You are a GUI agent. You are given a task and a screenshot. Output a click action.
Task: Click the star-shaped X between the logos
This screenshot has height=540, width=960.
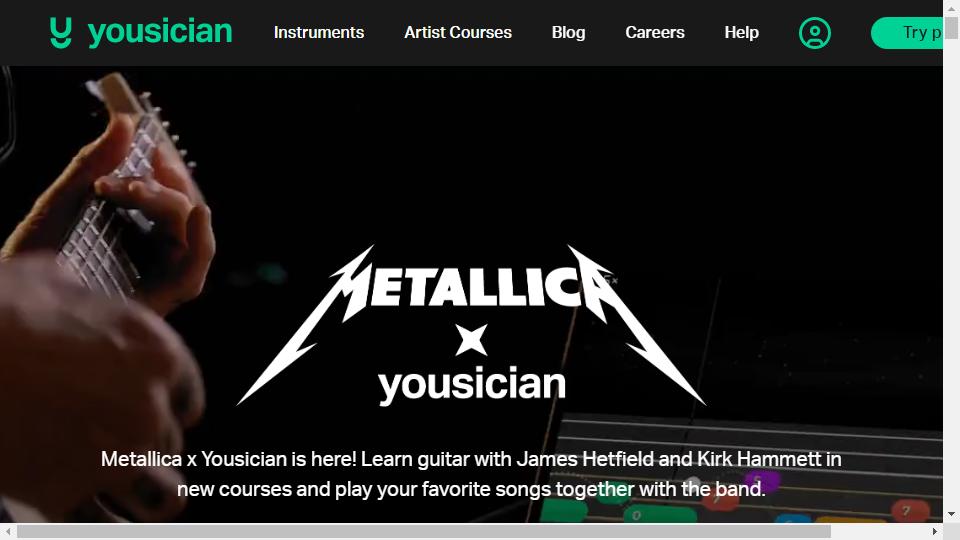click(x=471, y=339)
